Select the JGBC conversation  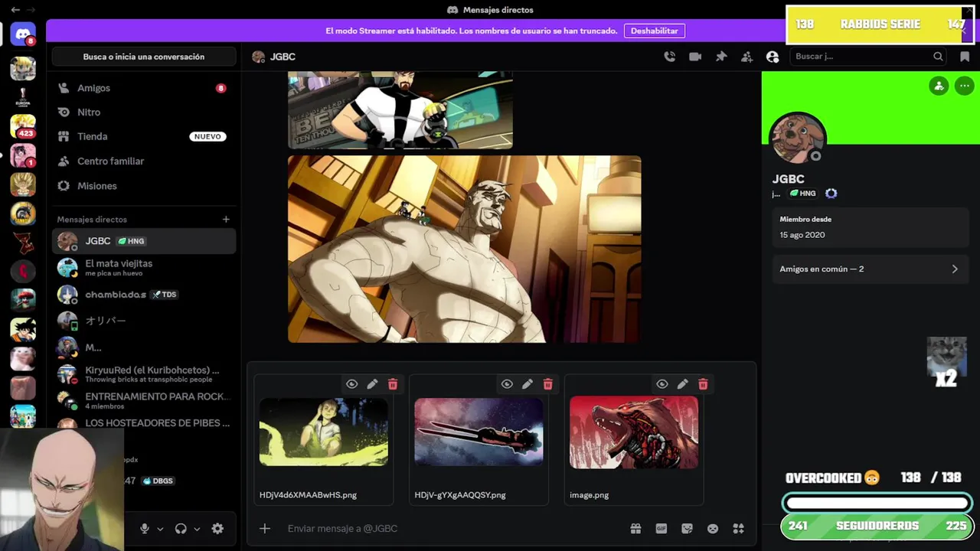(x=144, y=241)
